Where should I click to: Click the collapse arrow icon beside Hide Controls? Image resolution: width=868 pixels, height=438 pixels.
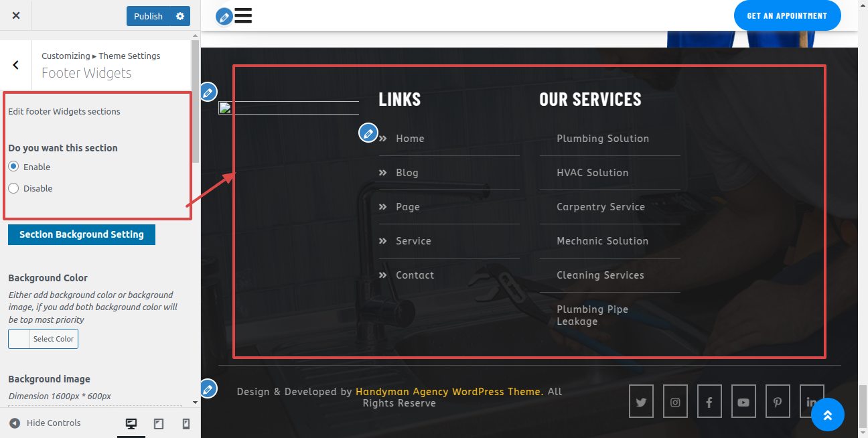(15, 423)
